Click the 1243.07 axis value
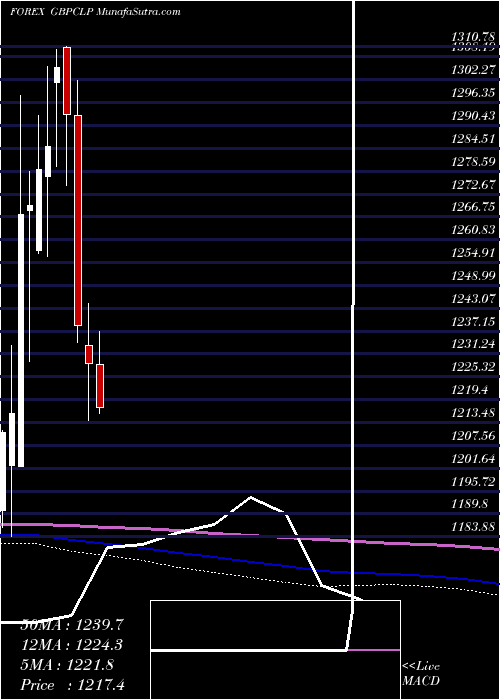The image size is (500, 700). (473, 299)
